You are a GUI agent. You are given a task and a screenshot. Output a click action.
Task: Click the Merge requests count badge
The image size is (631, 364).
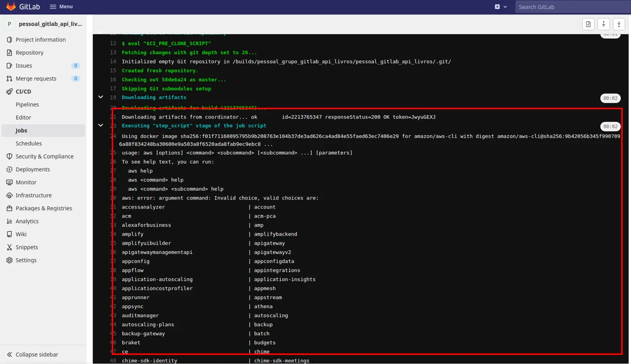click(x=76, y=79)
